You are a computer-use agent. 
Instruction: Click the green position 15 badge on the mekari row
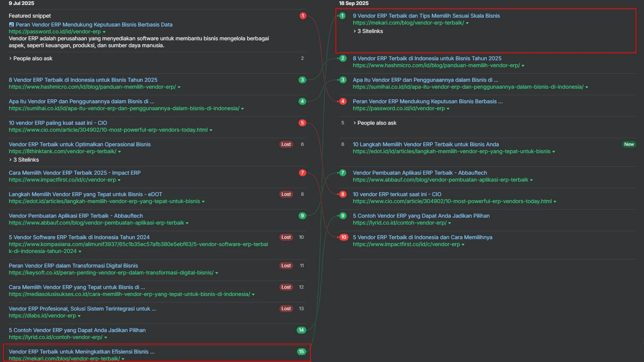click(302, 352)
